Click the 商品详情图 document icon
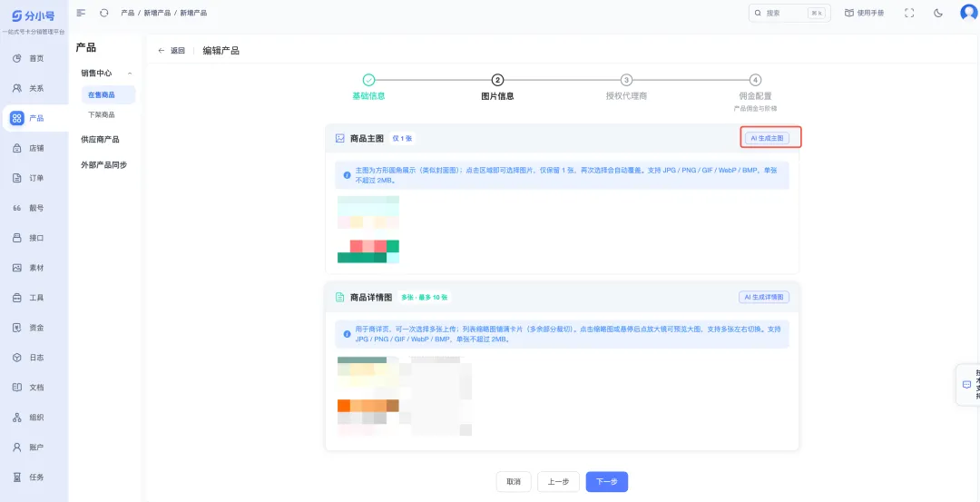The height and width of the screenshot is (502, 980). pyautogui.click(x=340, y=297)
